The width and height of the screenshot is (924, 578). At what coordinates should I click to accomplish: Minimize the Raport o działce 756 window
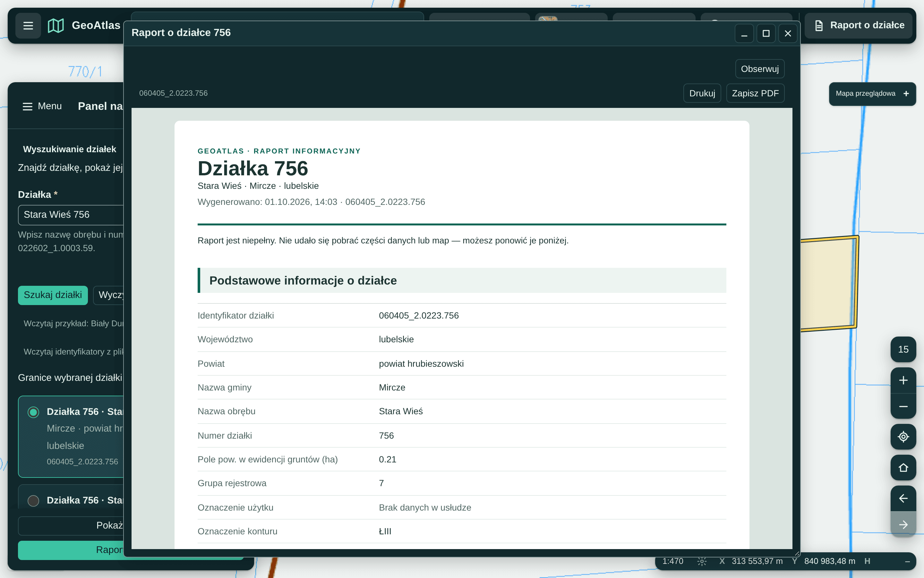[744, 34]
